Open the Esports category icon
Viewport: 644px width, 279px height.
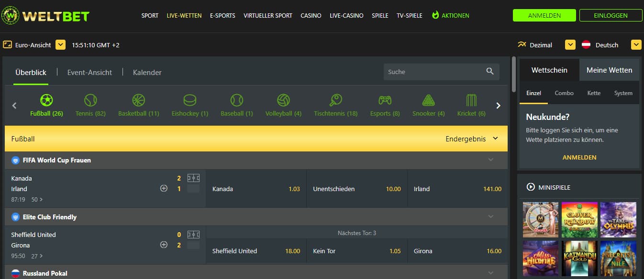click(x=385, y=101)
